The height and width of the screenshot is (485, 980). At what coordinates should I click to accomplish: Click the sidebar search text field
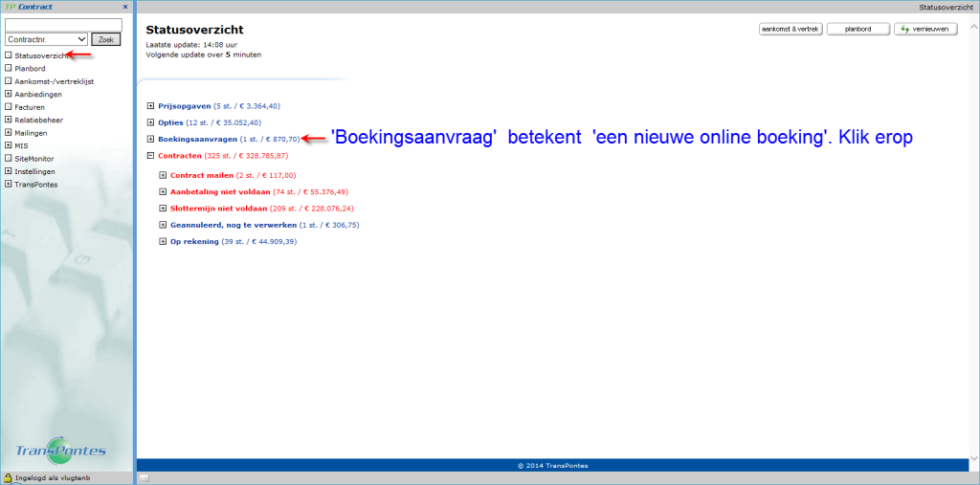[63, 24]
